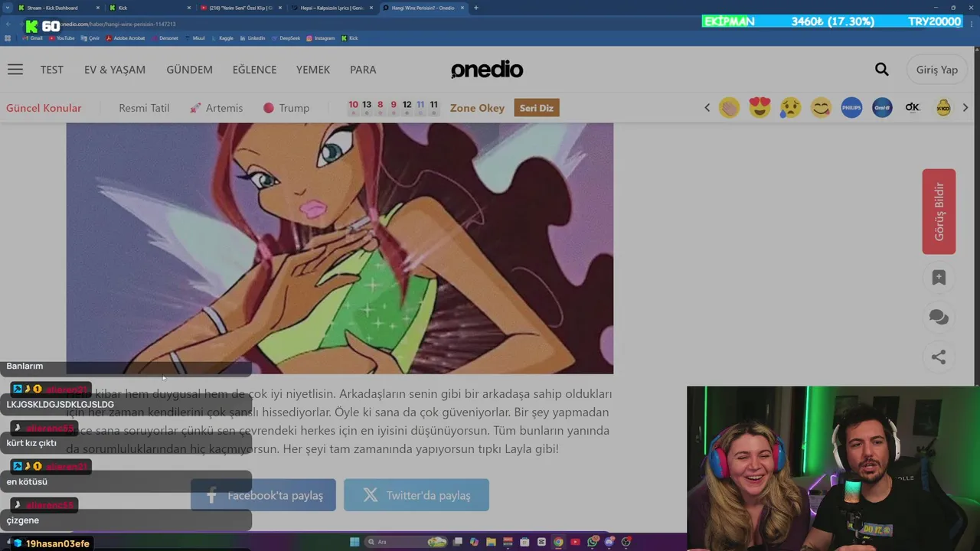The width and height of the screenshot is (980, 551).
Task: Select the yummy tongue-out emoji
Action: pyautogui.click(x=821, y=108)
